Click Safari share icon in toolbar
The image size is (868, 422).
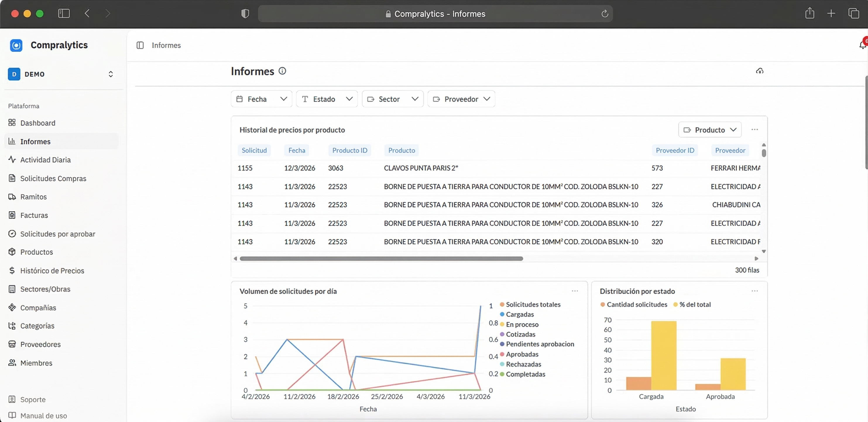click(809, 13)
